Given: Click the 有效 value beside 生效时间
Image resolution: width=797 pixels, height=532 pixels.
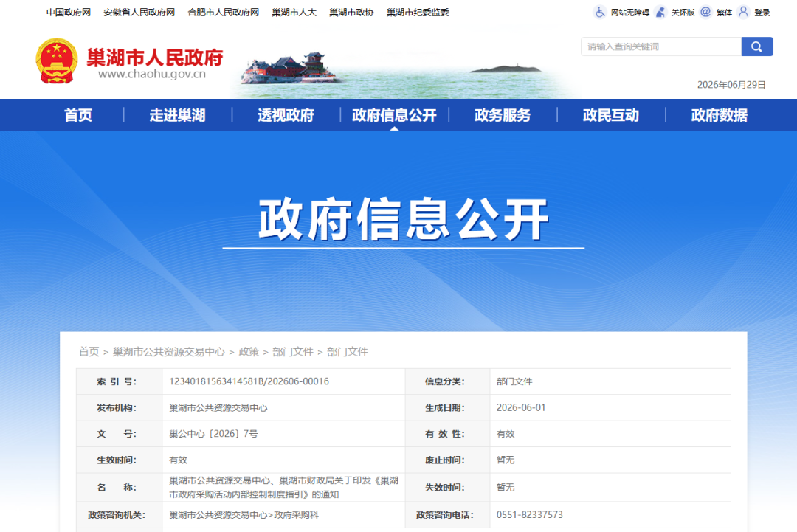Looking at the screenshot, I should pos(178,460).
